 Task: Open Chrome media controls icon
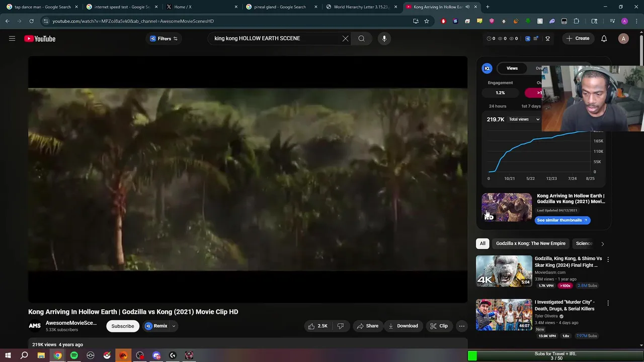click(x=612, y=21)
